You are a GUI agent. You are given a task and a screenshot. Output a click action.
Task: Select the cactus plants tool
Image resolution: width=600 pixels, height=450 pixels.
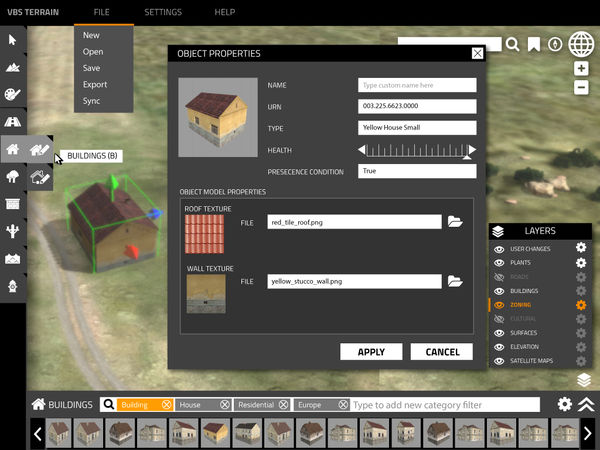tap(13, 232)
